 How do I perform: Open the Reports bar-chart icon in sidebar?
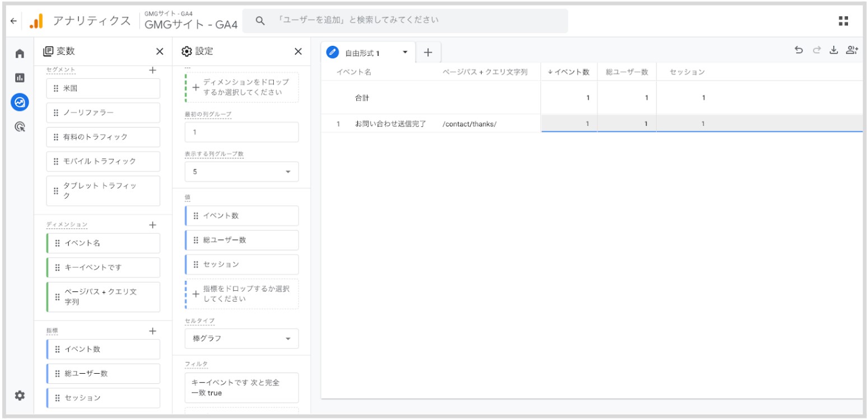(20, 78)
